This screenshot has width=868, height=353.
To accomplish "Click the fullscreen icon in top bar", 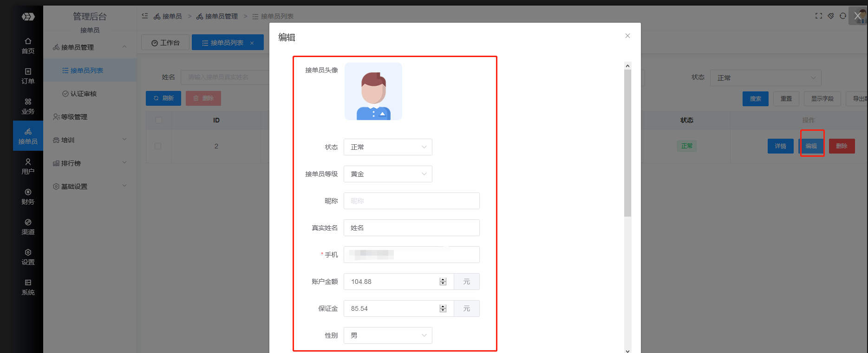I will pyautogui.click(x=819, y=16).
